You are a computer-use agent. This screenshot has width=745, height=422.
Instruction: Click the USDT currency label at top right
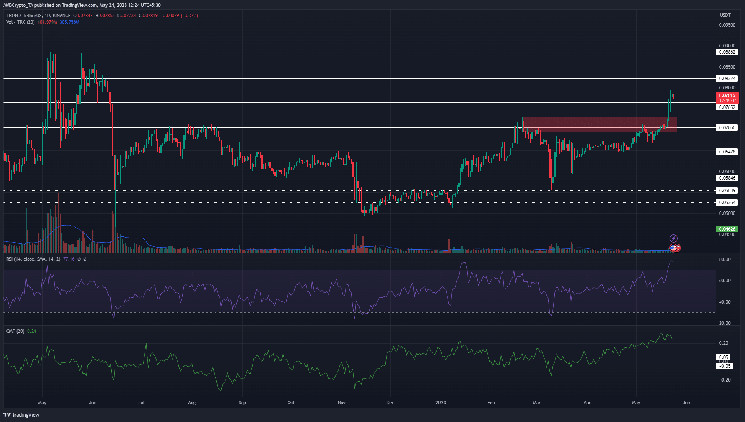[727, 14]
